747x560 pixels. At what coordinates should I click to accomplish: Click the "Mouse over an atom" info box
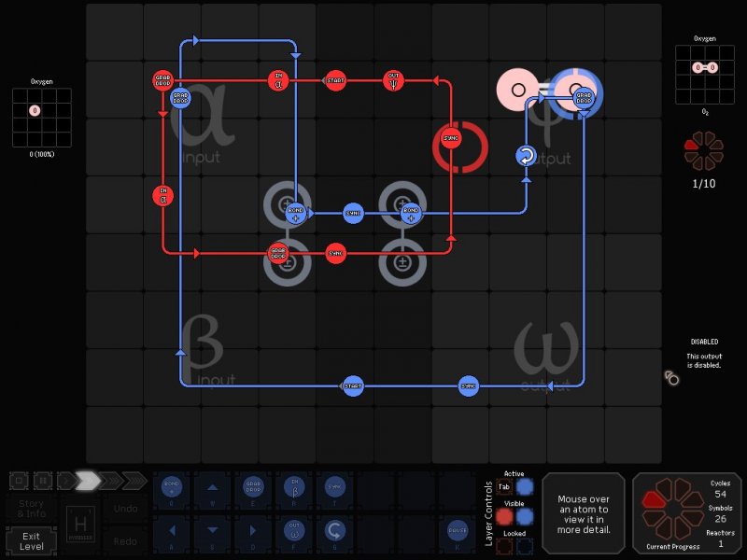584,514
